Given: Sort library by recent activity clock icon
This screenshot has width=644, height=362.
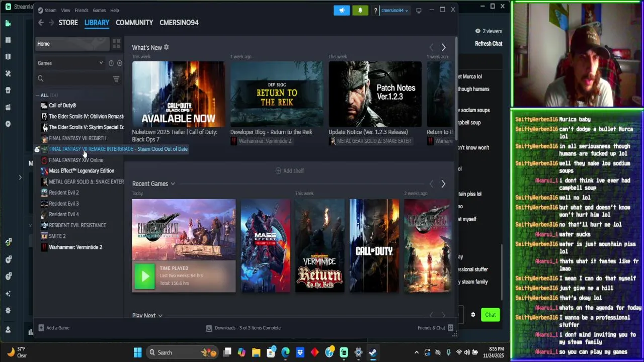Looking at the screenshot, I should click(111, 63).
